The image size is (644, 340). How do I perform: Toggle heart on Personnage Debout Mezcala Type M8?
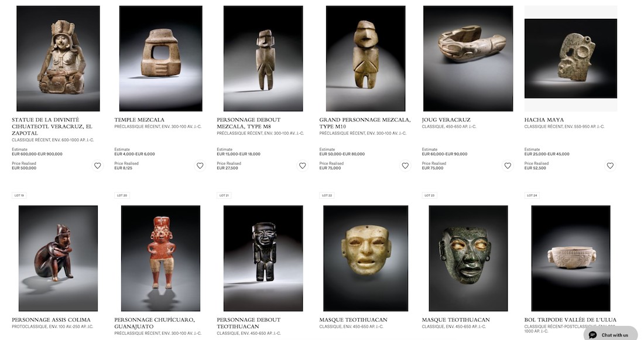pos(302,166)
